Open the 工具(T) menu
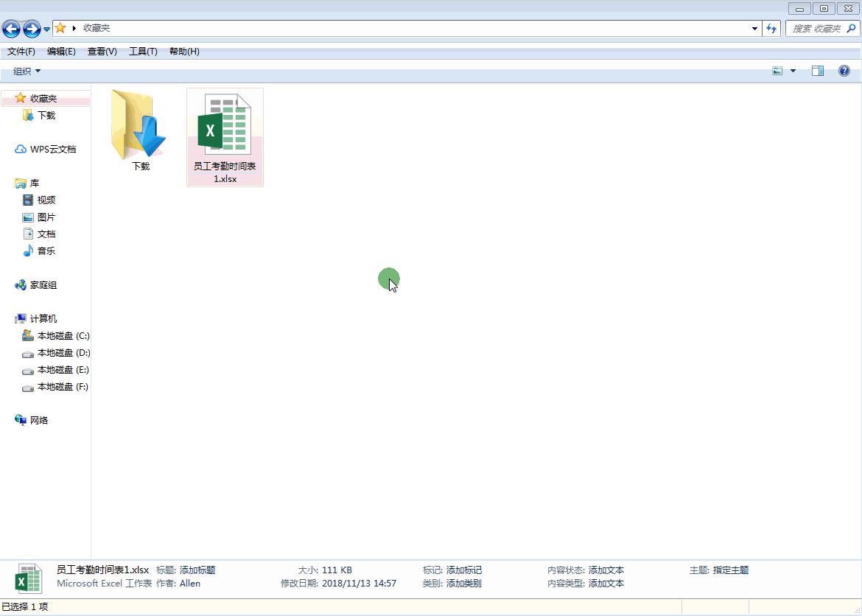Image resolution: width=862 pixels, height=616 pixels. tap(143, 51)
